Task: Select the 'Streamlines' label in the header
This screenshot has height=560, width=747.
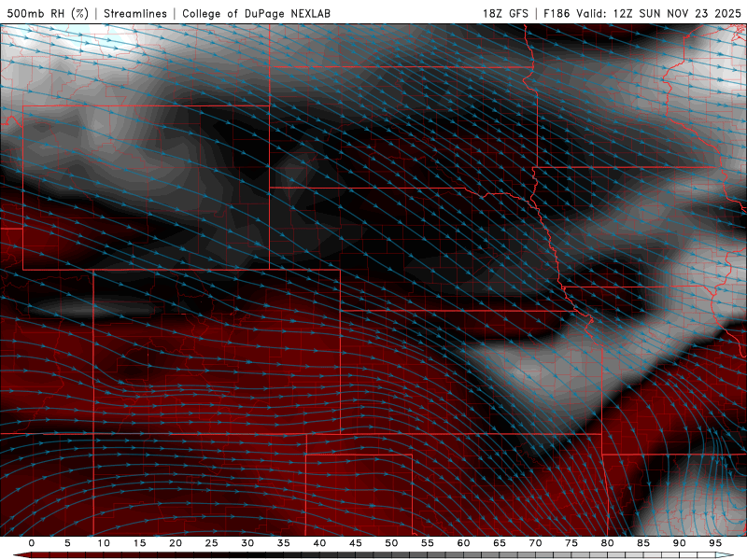Action: click(x=135, y=13)
